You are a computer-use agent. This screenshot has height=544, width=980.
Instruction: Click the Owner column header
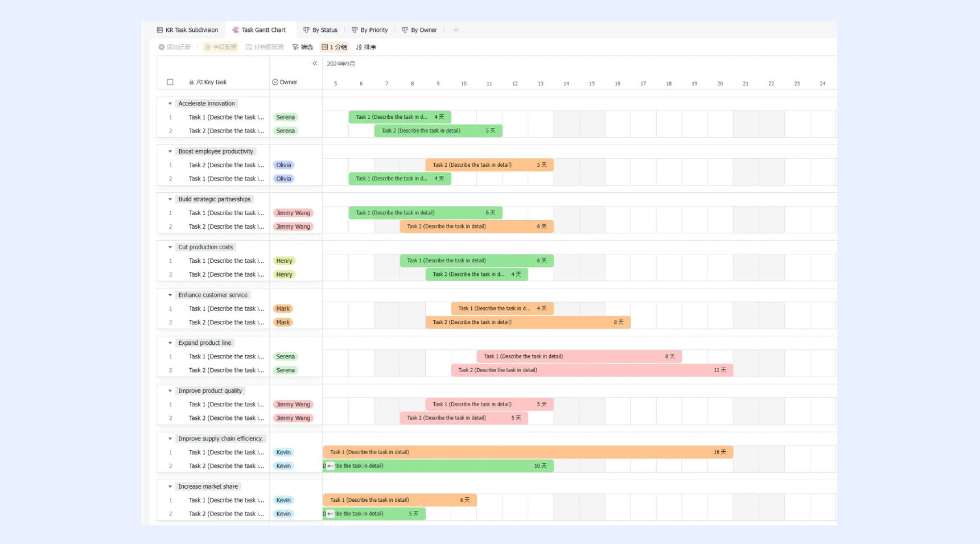click(285, 83)
